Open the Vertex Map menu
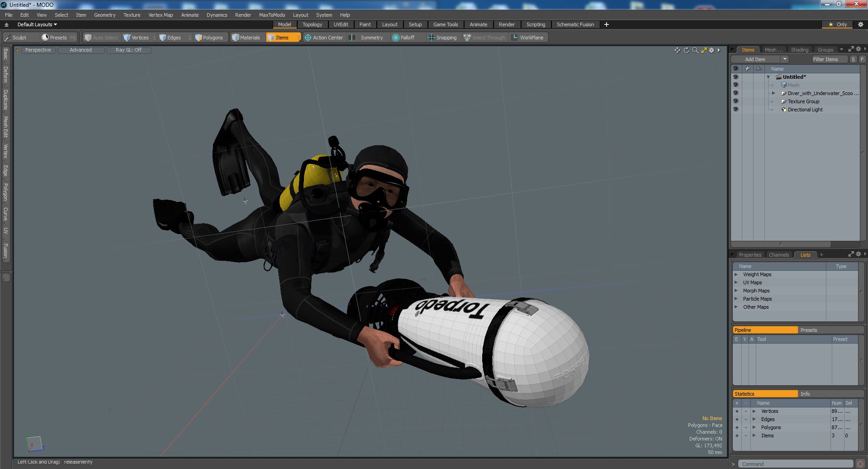This screenshot has height=469, width=868. click(161, 15)
